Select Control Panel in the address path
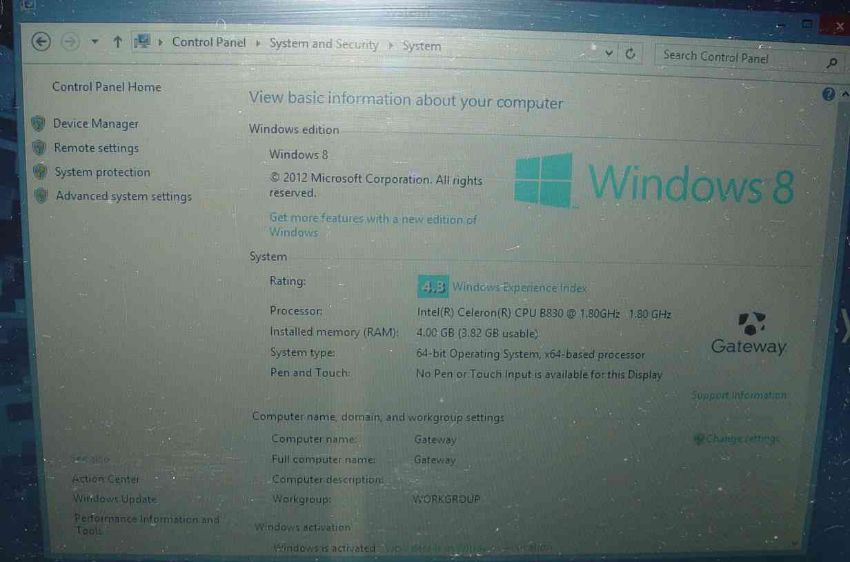850x562 pixels. click(x=208, y=42)
